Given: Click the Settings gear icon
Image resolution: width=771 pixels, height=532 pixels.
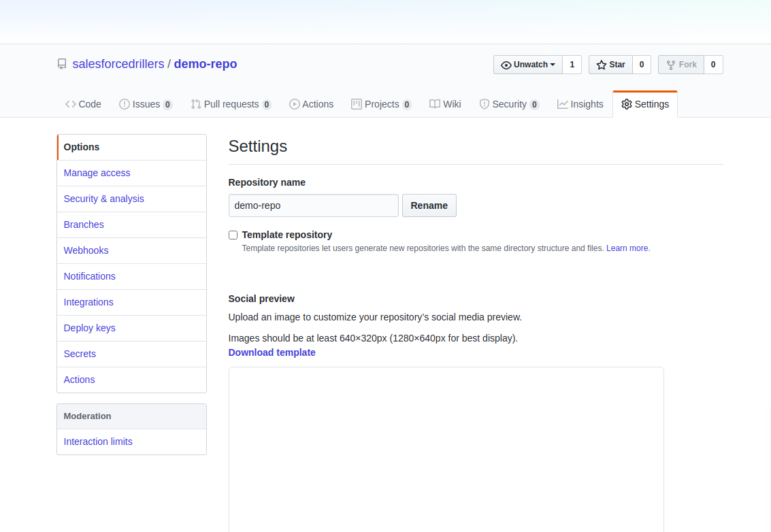Looking at the screenshot, I should coord(627,103).
